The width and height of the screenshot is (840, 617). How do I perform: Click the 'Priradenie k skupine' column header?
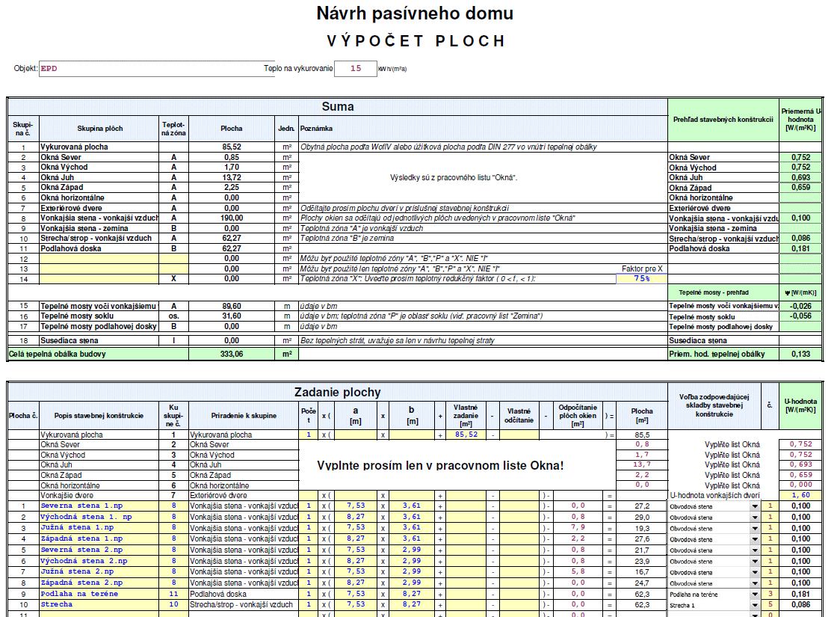(x=244, y=415)
